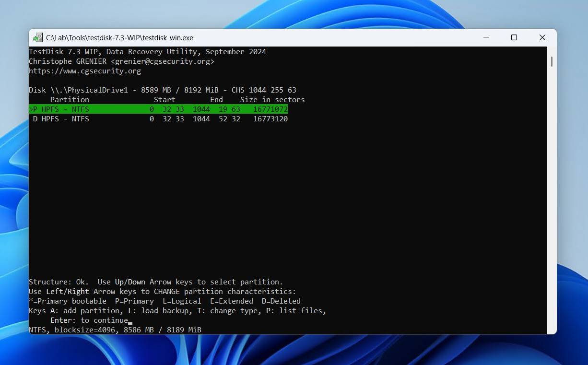Click the 'Size in sectors' column header
This screenshot has width=588, height=365.
pyautogui.click(x=272, y=99)
